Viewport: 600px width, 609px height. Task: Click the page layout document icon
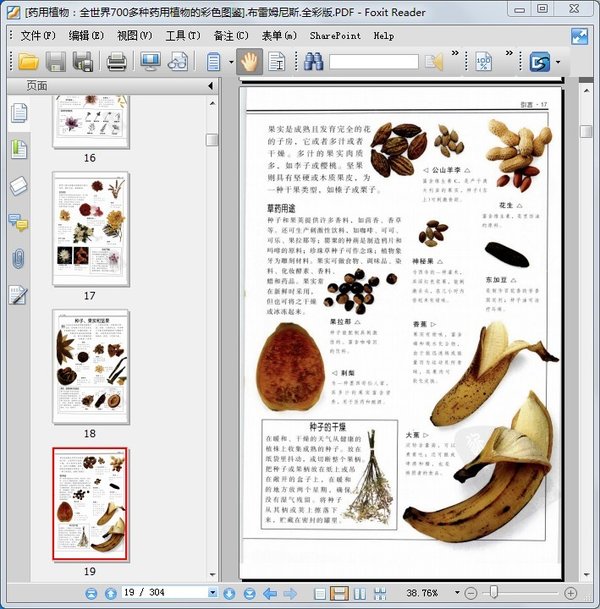pos(213,62)
